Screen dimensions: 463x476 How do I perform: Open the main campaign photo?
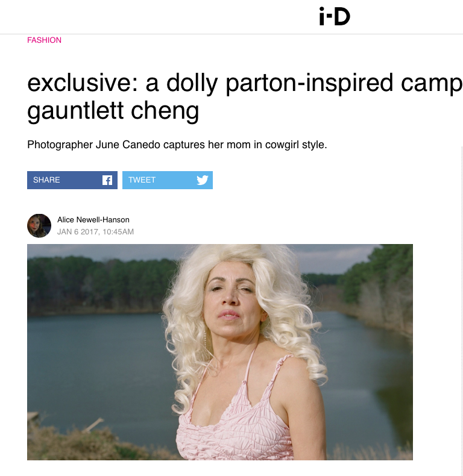click(220, 352)
